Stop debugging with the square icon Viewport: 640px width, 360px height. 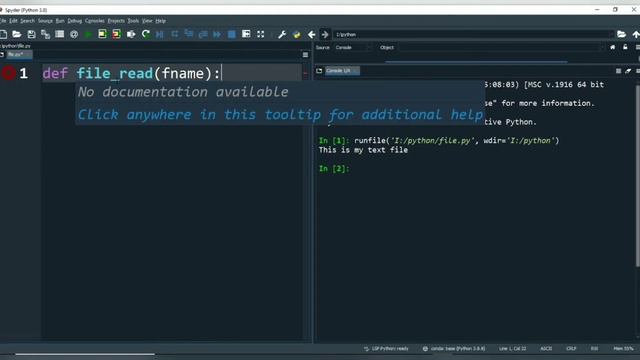click(231, 34)
